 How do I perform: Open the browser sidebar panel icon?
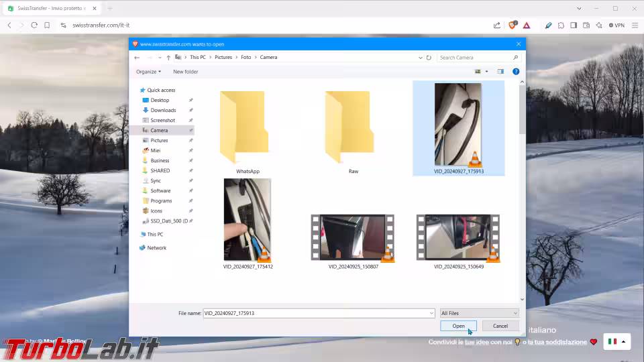pyautogui.click(x=574, y=25)
